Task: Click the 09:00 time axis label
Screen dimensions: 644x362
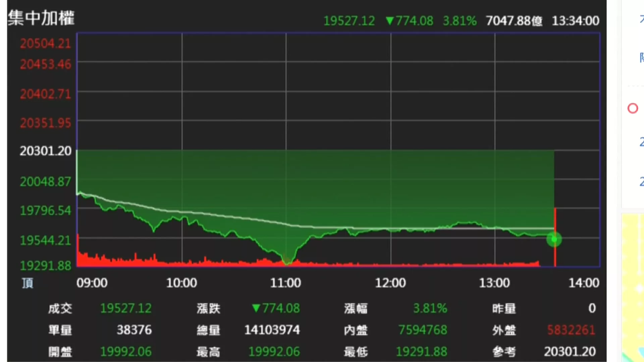Action: pos(92,283)
